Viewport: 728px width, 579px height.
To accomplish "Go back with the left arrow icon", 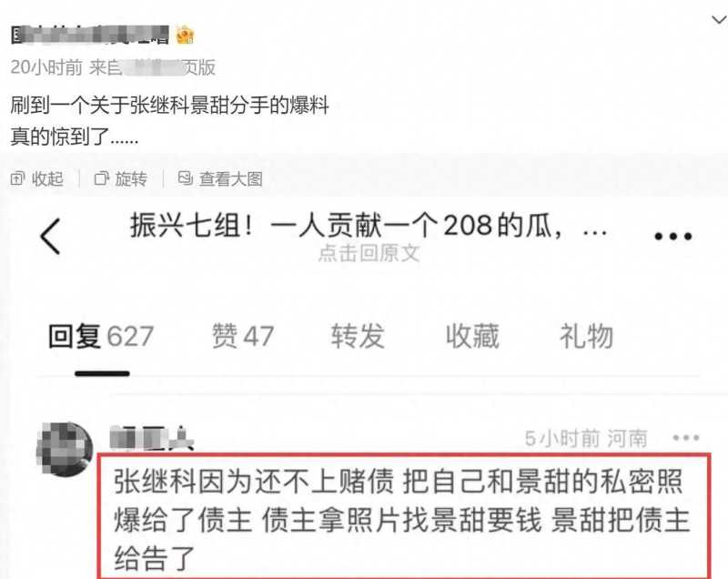I will (50, 237).
